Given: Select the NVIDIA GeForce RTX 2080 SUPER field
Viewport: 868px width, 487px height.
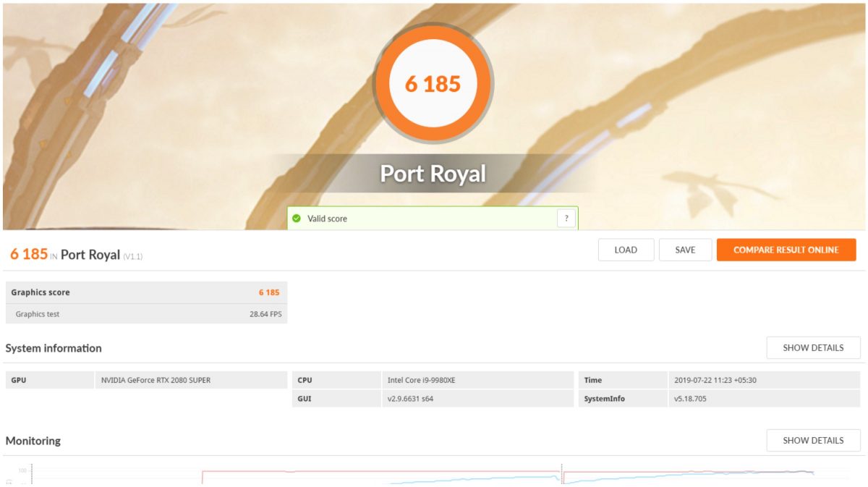Looking at the screenshot, I should 190,380.
